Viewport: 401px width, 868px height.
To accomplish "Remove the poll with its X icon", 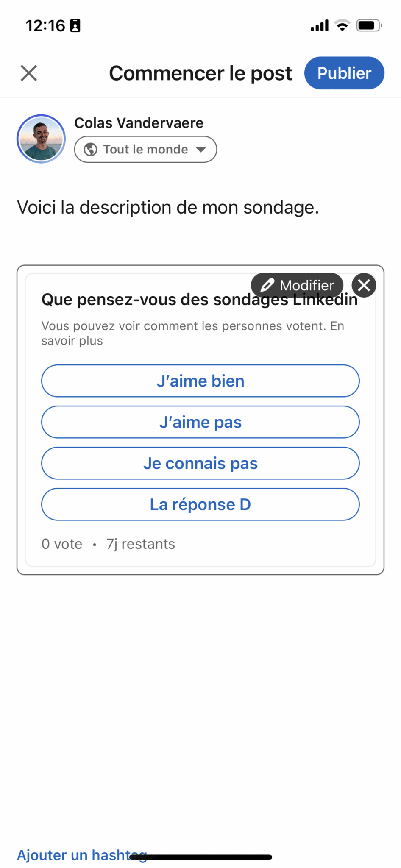I will [363, 285].
